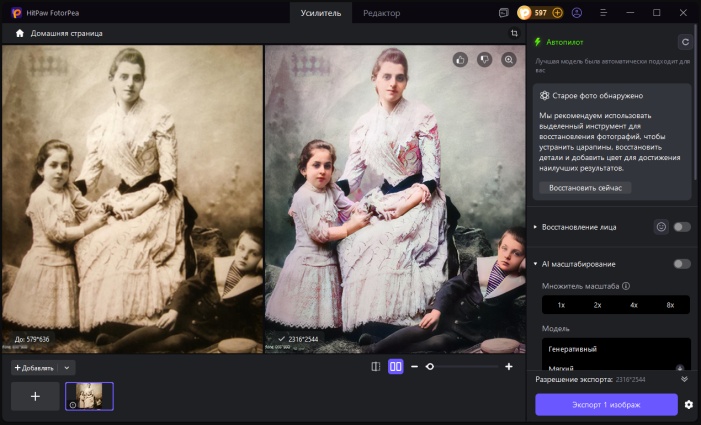Open the hamburger main menu
Screen dimensions: 701x425
pyautogui.click(x=604, y=13)
